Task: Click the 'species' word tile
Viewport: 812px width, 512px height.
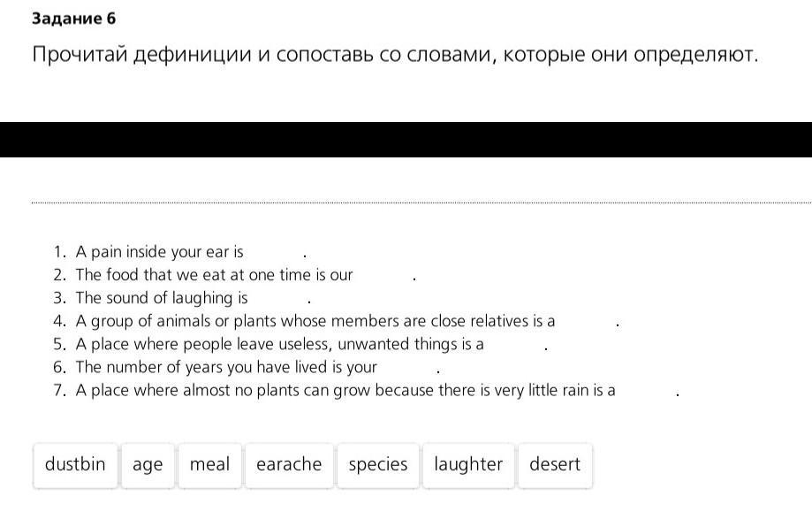Action: 378,465
